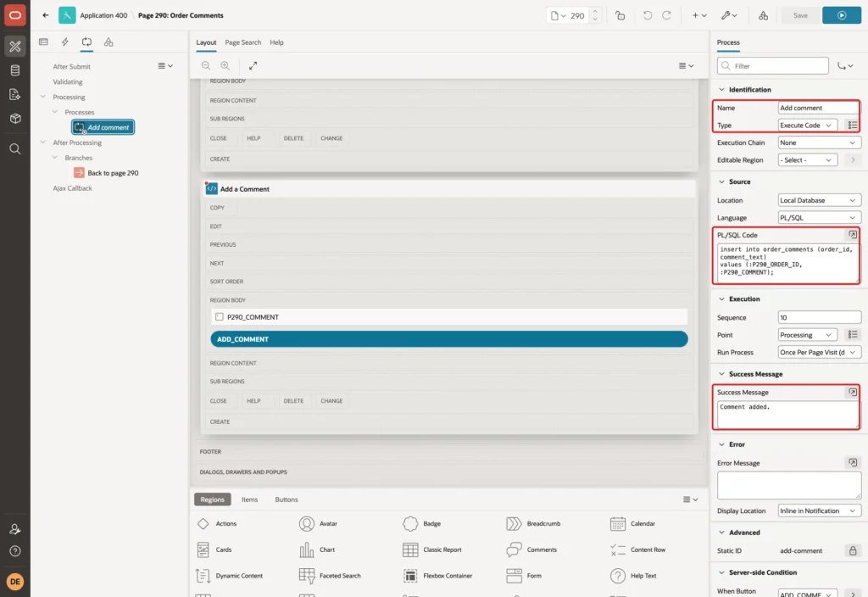Open the Point Processing dropdown
Viewport: 868px width, 597px height.
(807, 335)
